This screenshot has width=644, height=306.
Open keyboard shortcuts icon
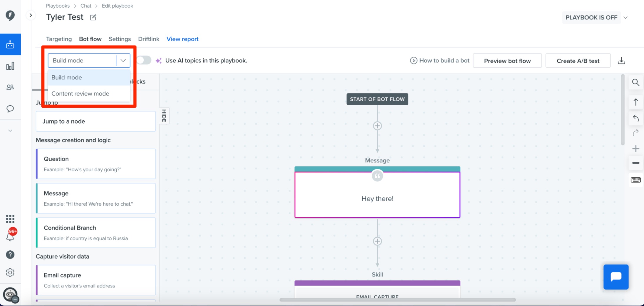[635, 180]
